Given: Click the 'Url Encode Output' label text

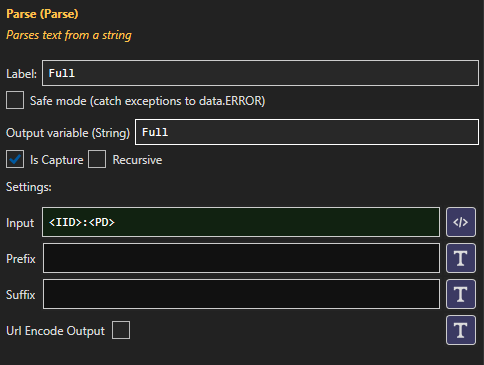Looking at the screenshot, I should click(55, 331).
